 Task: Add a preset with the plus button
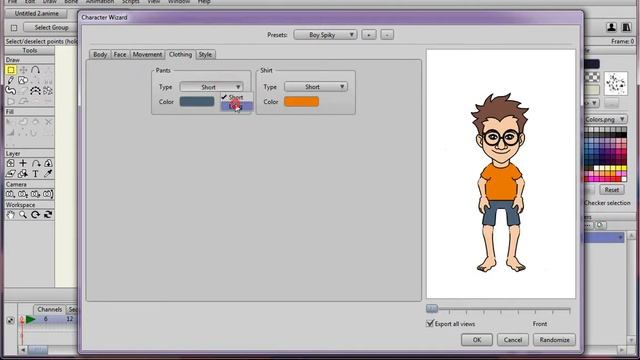click(x=369, y=35)
